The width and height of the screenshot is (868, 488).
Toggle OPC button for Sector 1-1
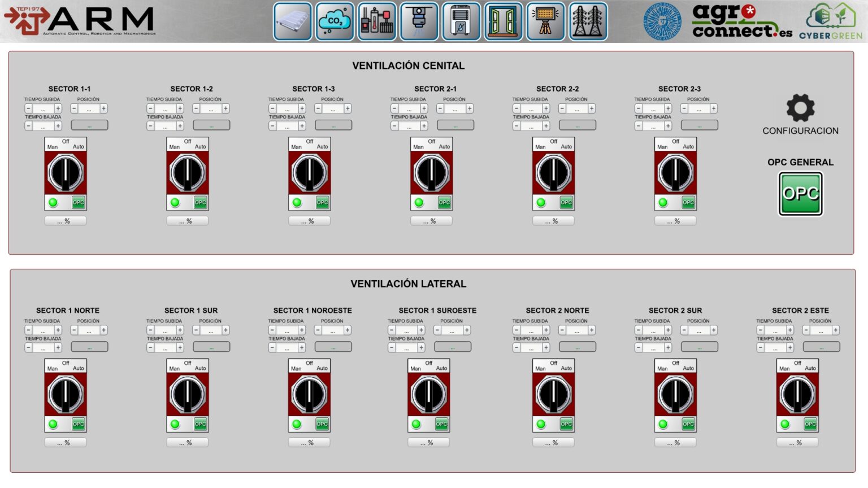(x=78, y=202)
